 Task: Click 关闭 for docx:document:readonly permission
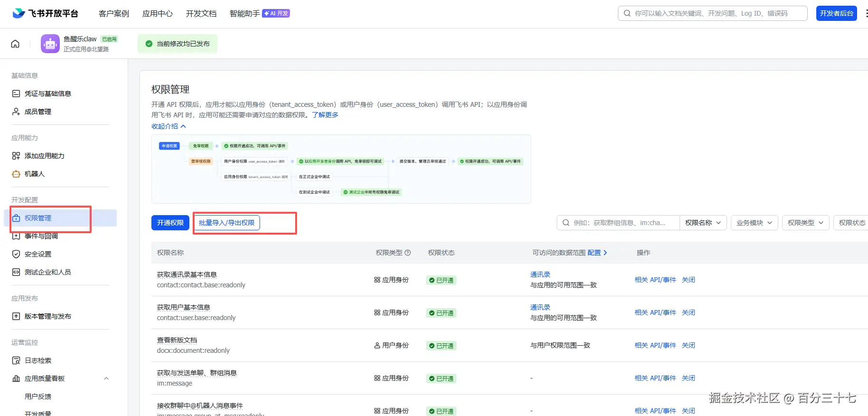[x=688, y=345]
